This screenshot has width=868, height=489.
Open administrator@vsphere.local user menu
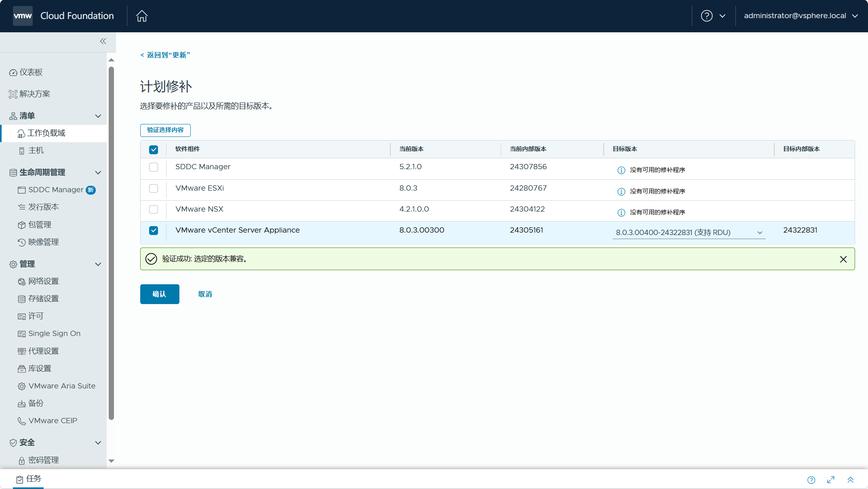click(x=801, y=16)
